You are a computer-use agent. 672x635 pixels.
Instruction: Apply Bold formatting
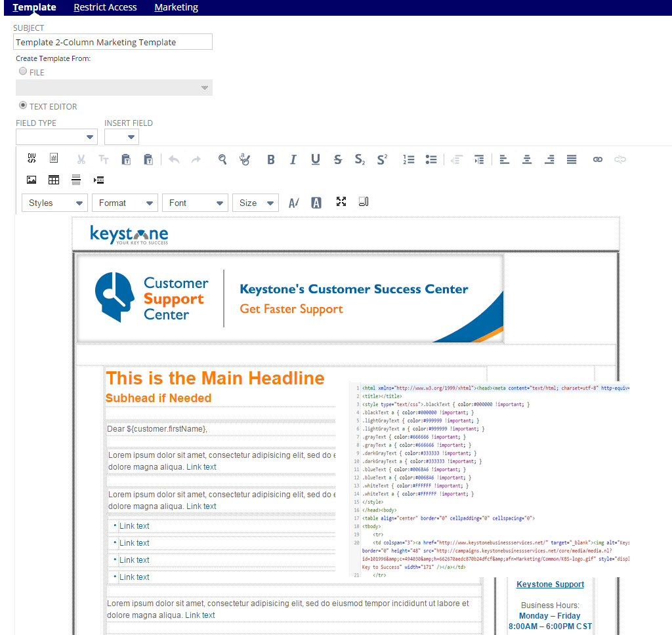271,160
